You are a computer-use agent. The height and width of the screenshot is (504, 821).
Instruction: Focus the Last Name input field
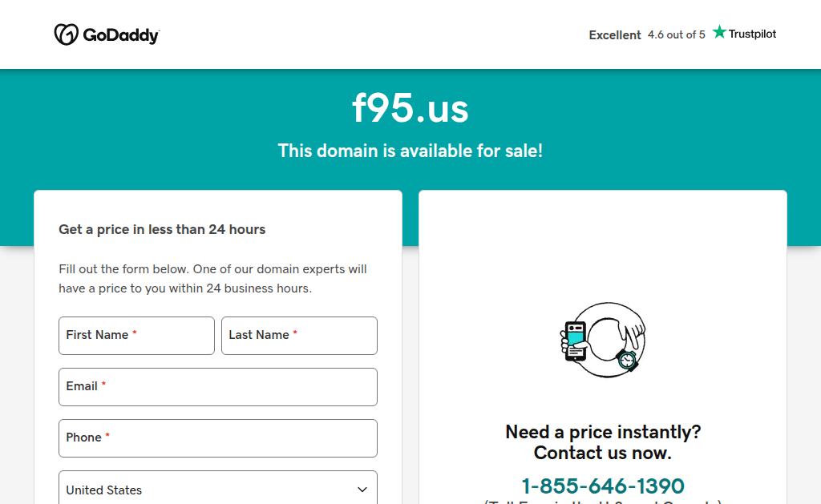[299, 336]
